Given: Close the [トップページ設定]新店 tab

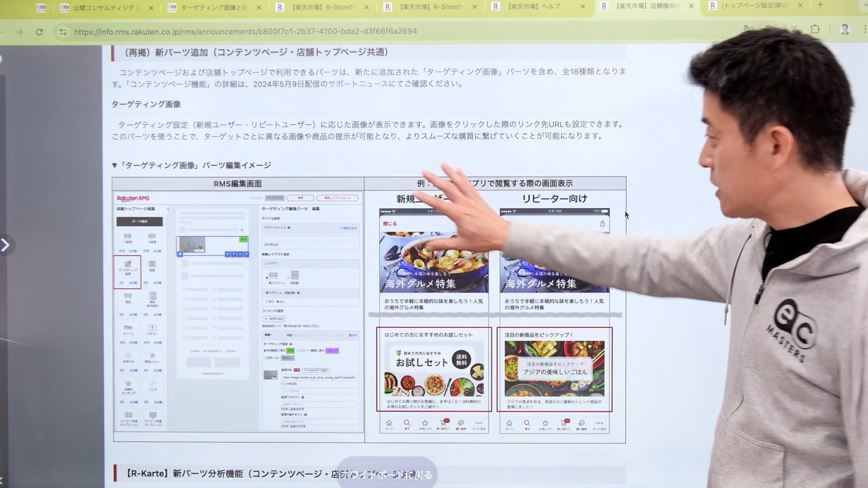Looking at the screenshot, I should (800, 5).
